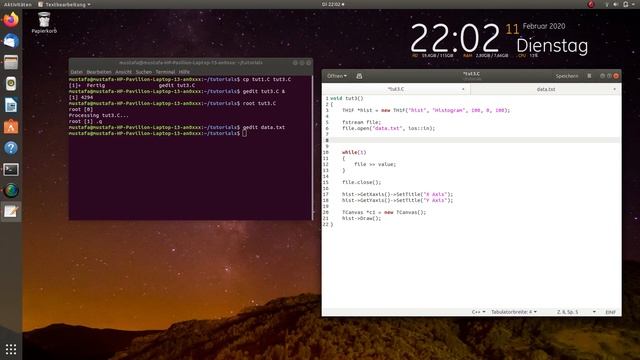Viewport: 640px width, 360px height.
Task: Open cursor position Z. 8 dropdown
Action: pos(576,312)
